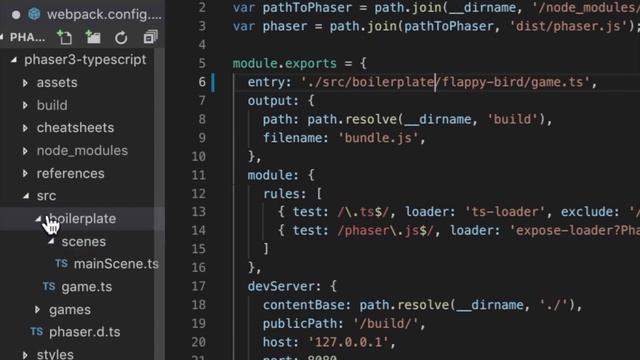Click the 'bundle.js' string on line 9

[x=378, y=138]
